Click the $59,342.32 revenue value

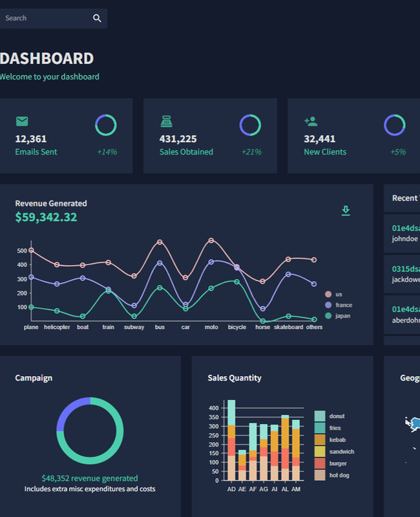tap(46, 217)
